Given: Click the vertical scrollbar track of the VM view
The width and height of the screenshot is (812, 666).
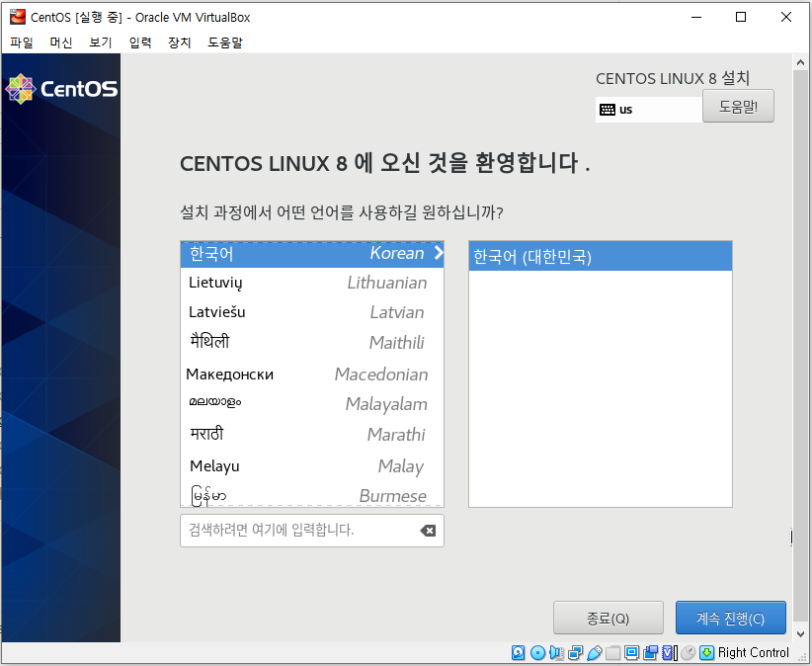Looking at the screenshot, I should [800, 348].
